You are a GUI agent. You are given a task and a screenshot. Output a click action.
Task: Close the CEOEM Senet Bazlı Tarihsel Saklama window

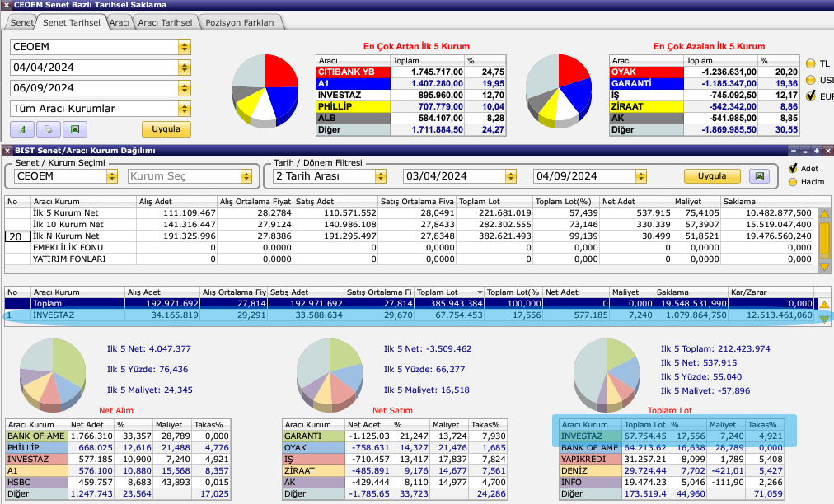click(x=7, y=5)
